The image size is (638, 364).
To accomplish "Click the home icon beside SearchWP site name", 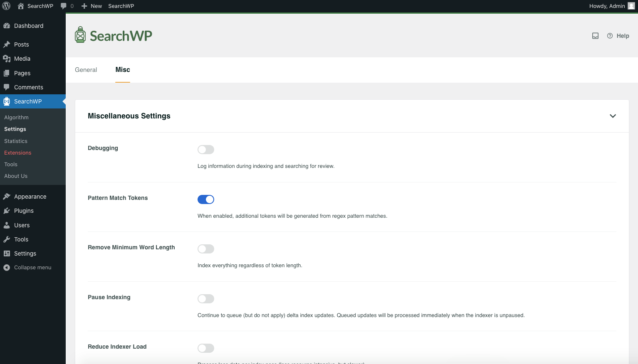I will (21, 6).
